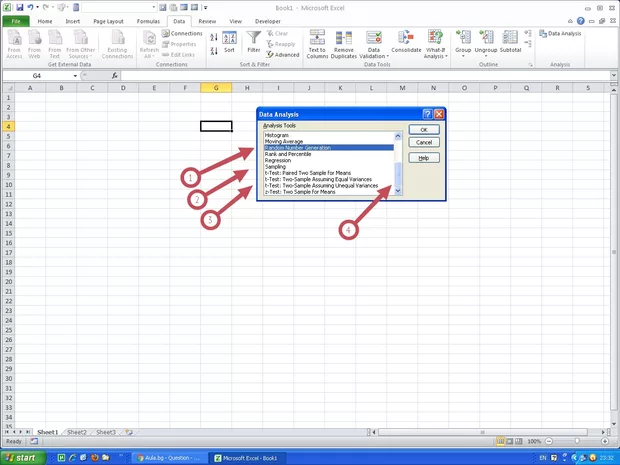Open the Customize Quick Access Toolbar dropdown
This screenshot has width=620, height=465.
pos(206,8)
